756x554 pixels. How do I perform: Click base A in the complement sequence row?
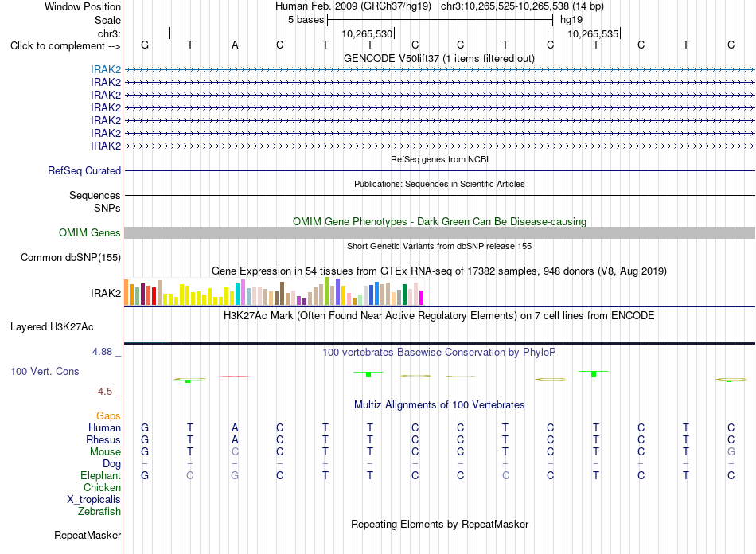[235, 45]
